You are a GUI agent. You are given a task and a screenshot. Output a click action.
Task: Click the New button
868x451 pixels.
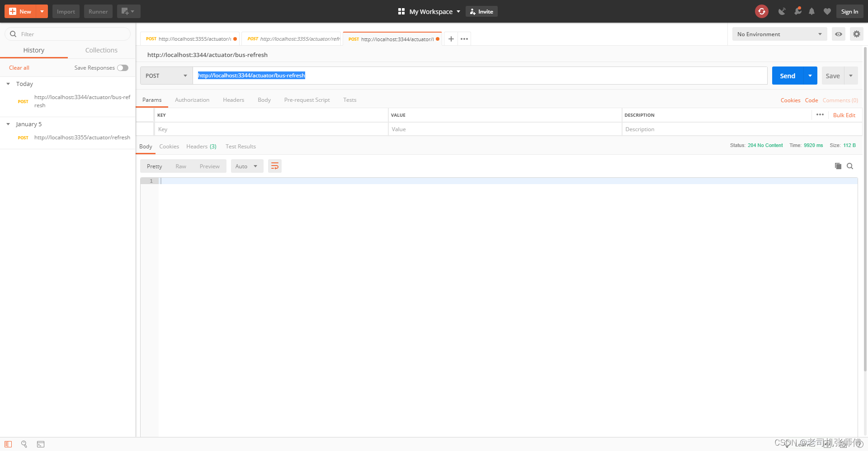20,11
